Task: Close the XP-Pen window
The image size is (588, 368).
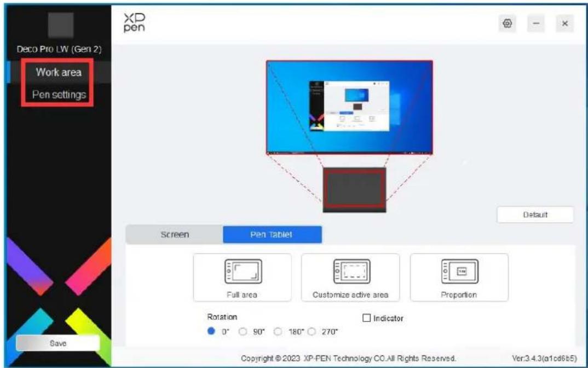Action: [x=565, y=23]
